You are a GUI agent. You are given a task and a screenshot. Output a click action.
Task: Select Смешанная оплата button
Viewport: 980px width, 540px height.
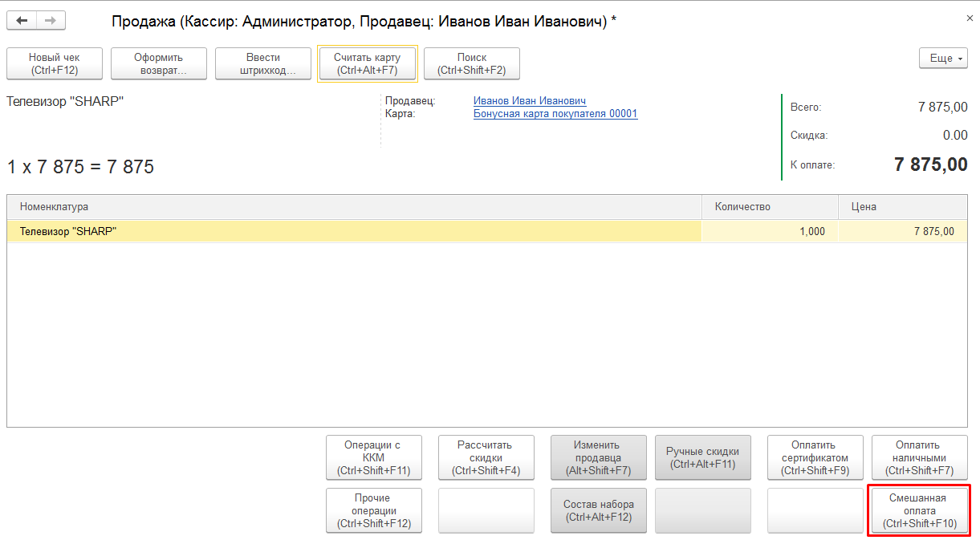[919, 511]
